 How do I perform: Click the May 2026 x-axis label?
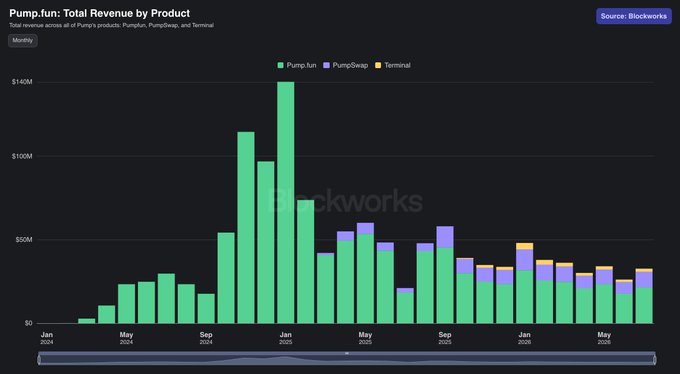click(x=604, y=338)
